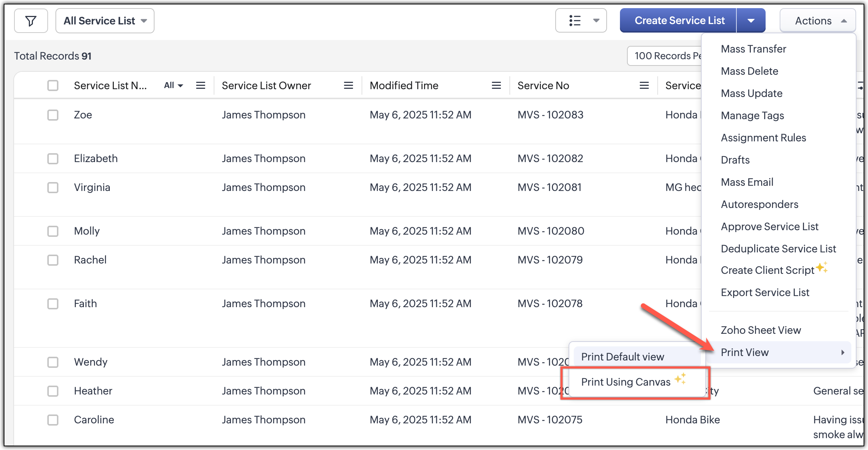Open Service List Owner column menu icon
This screenshot has width=868, height=450.
[348, 86]
